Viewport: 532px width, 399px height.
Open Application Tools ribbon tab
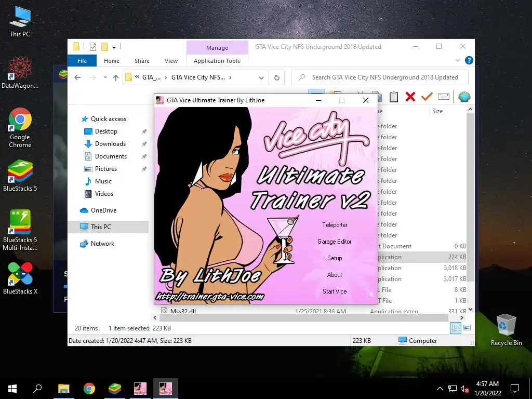click(x=217, y=61)
